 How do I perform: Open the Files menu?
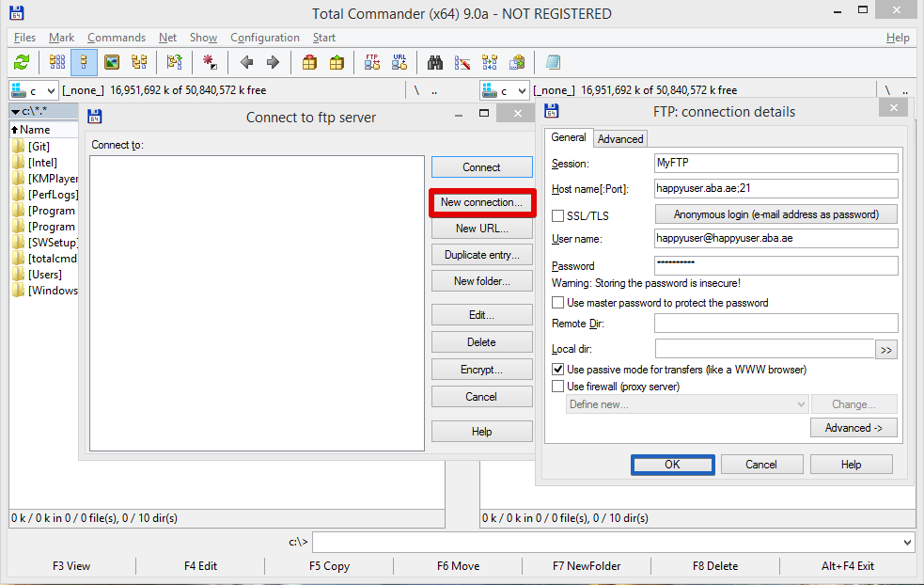coord(24,38)
